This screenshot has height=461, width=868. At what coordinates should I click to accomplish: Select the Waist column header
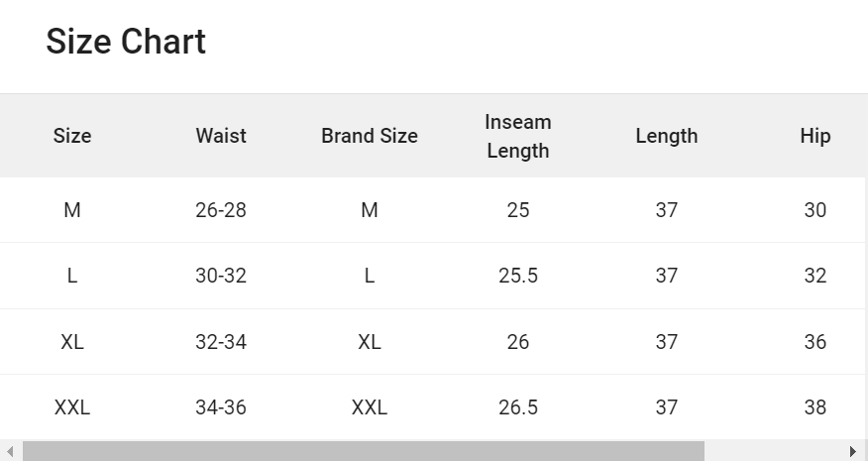click(221, 136)
